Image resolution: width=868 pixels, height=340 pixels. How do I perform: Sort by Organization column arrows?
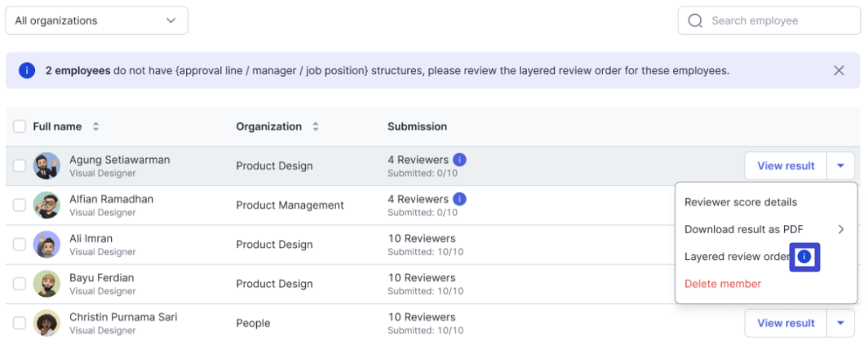pos(316,126)
